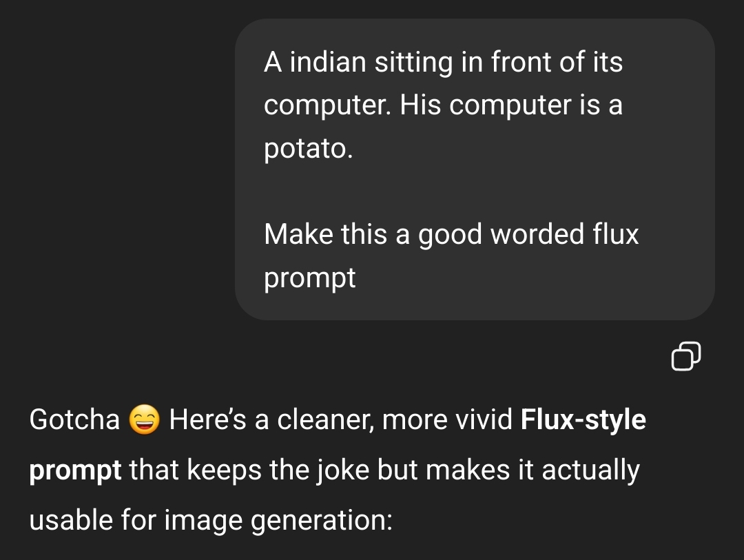
Task: Click the word 'flux' in user message
Action: click(615, 234)
